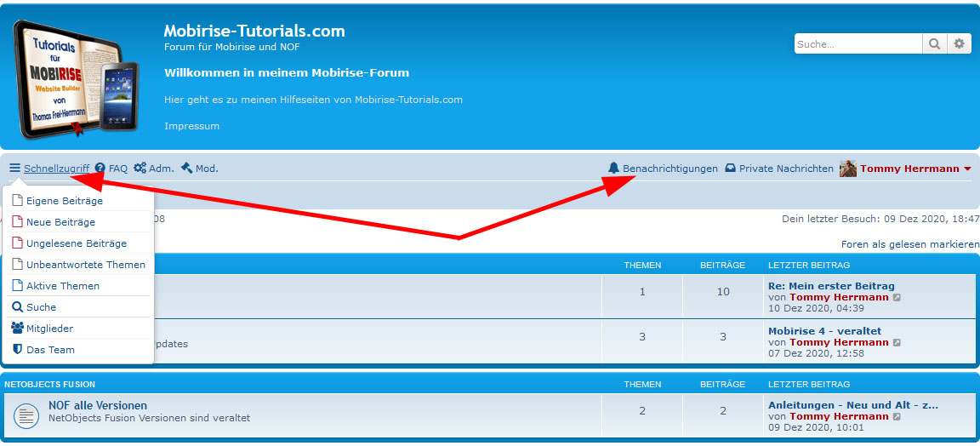Open advanced search gear icon
The height and width of the screenshot is (446, 980).
point(959,43)
